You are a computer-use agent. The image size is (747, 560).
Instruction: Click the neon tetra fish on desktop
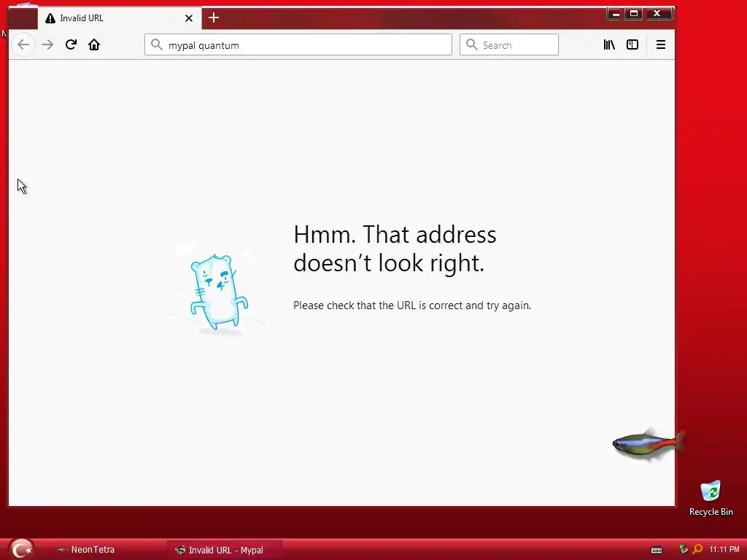(649, 444)
